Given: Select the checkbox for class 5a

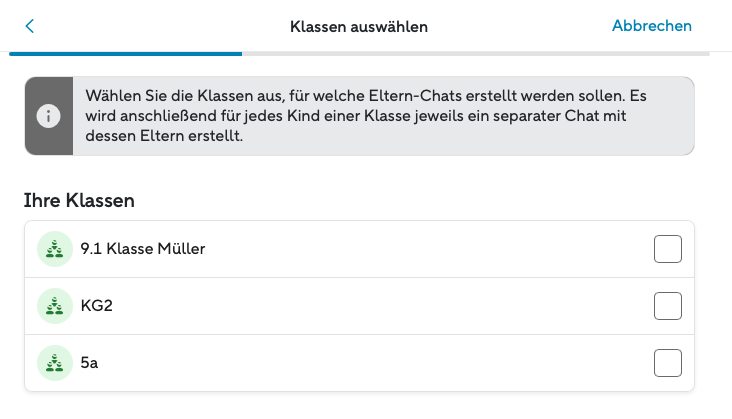Looking at the screenshot, I should tap(667, 362).
